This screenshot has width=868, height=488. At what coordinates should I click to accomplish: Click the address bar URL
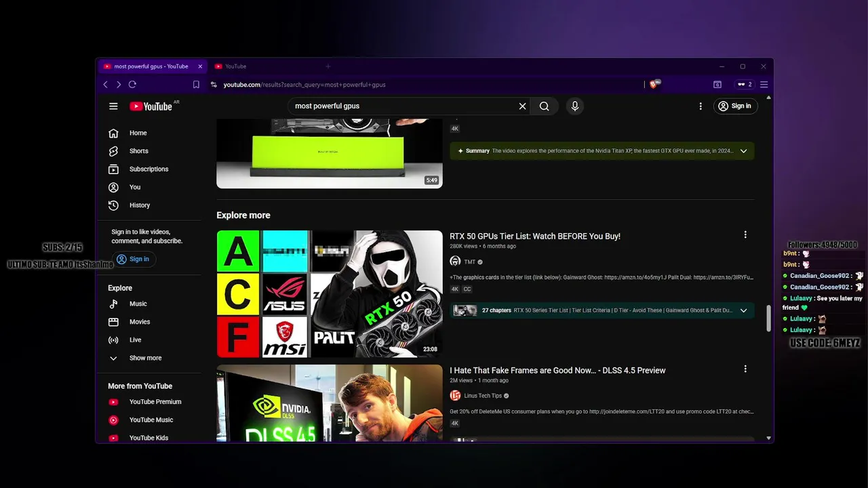tap(304, 85)
